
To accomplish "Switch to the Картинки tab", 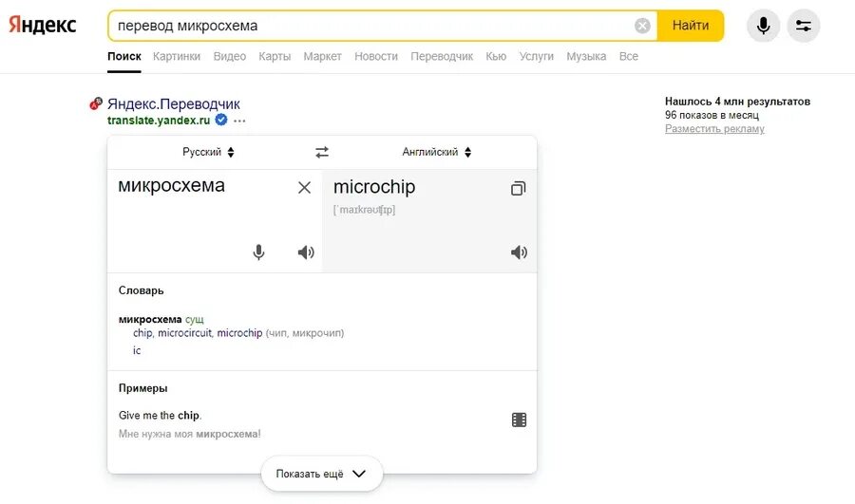I will [178, 56].
